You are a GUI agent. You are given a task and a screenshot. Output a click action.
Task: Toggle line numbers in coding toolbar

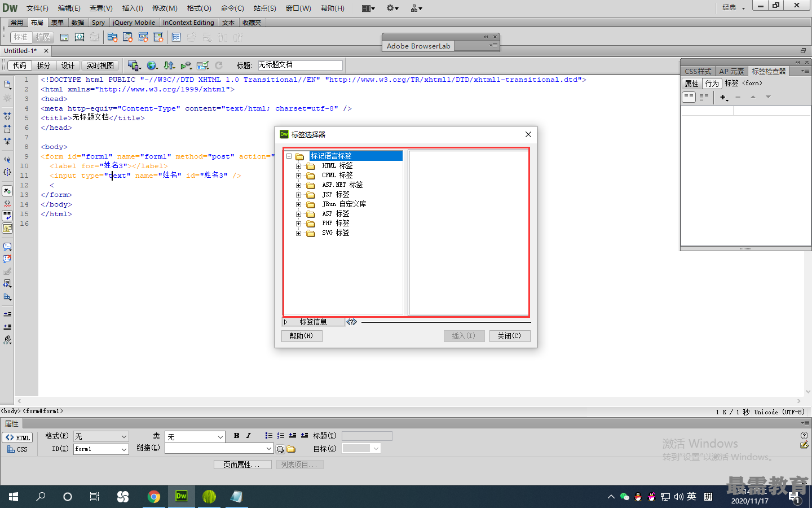click(x=7, y=191)
